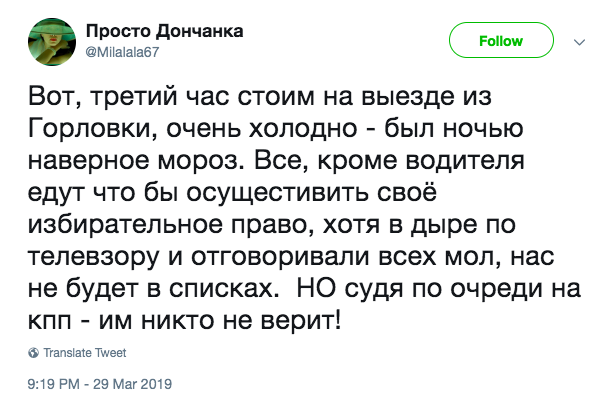The width and height of the screenshot is (616, 396).
Task: Visit the @Milalala67 handle
Action: click(122, 52)
